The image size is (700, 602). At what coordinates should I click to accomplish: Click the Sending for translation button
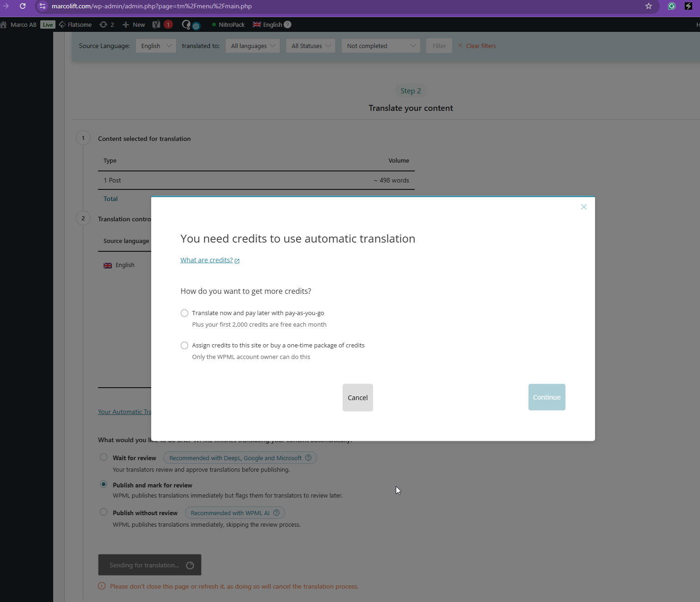tap(150, 565)
